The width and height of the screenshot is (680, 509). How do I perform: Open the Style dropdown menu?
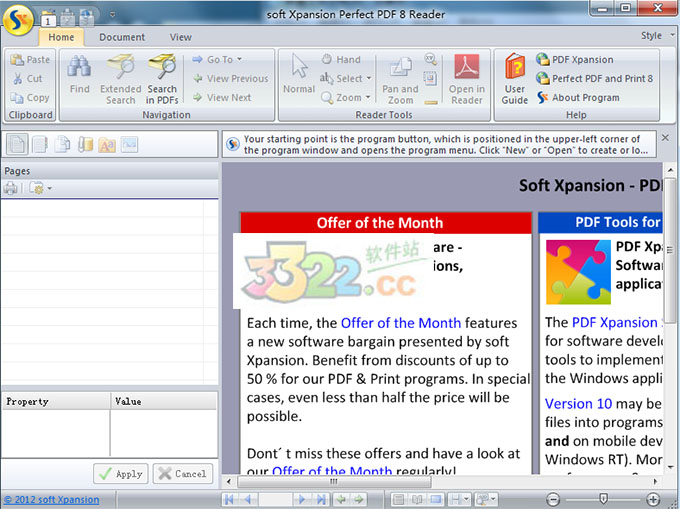coord(657,36)
